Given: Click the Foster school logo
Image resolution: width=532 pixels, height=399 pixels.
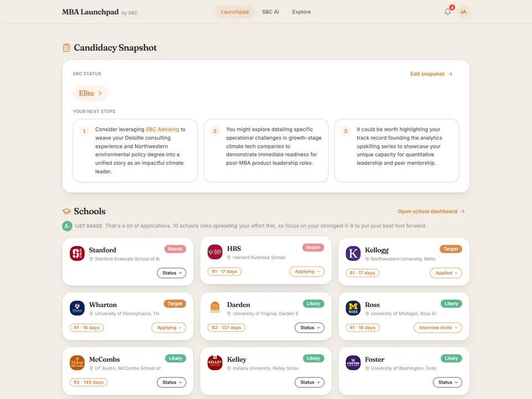Looking at the screenshot, I should (x=353, y=362).
